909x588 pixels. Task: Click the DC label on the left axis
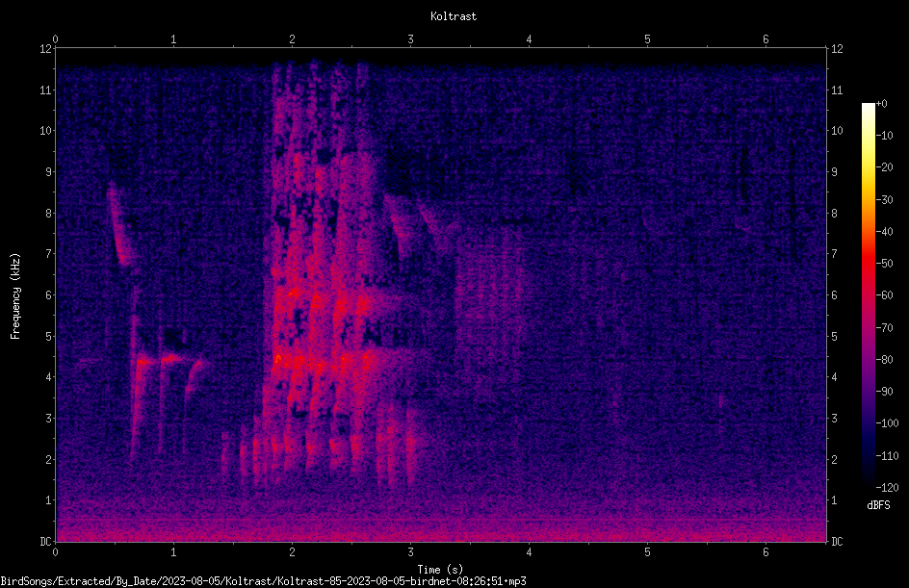tap(45, 541)
